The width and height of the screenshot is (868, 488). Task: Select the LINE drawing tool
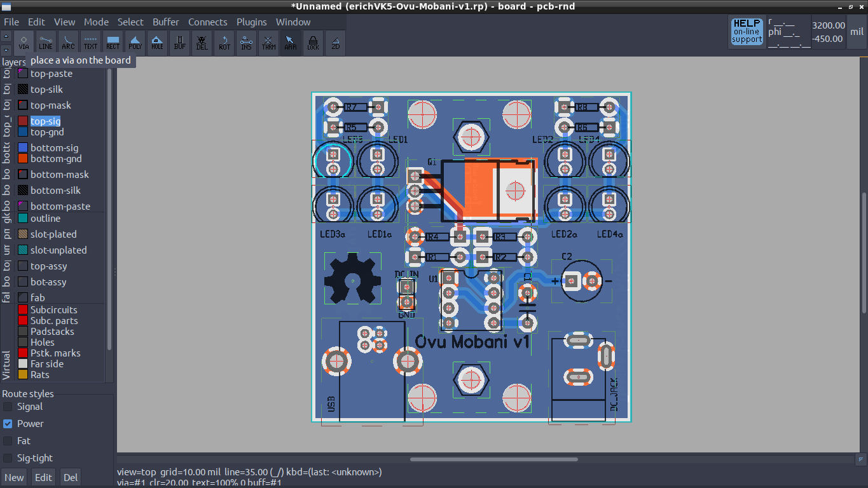click(x=46, y=42)
